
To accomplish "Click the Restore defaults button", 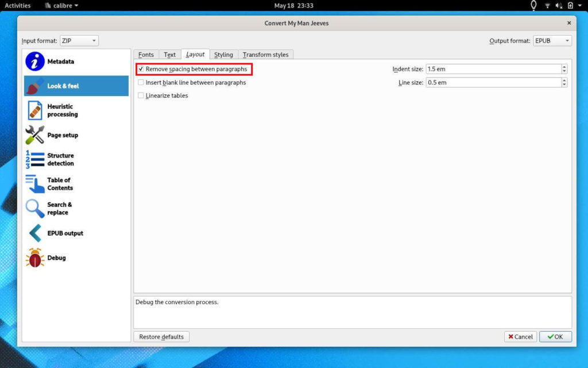I will click(161, 337).
